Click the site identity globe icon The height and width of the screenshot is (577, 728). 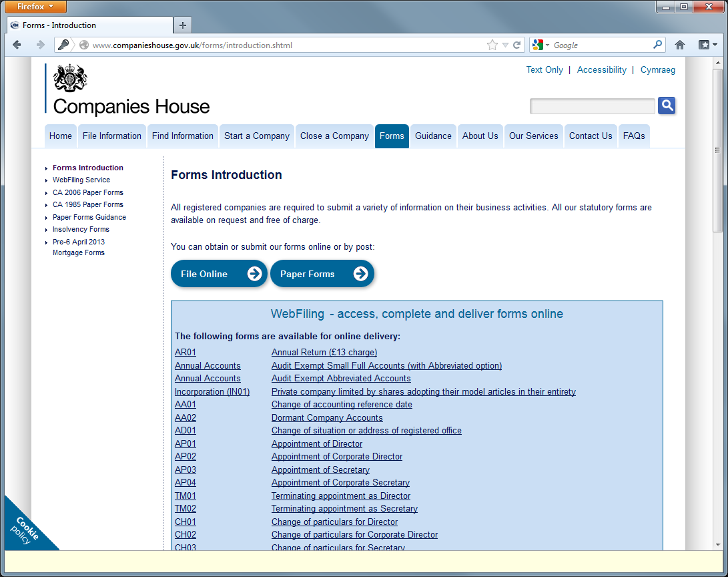[x=83, y=45]
